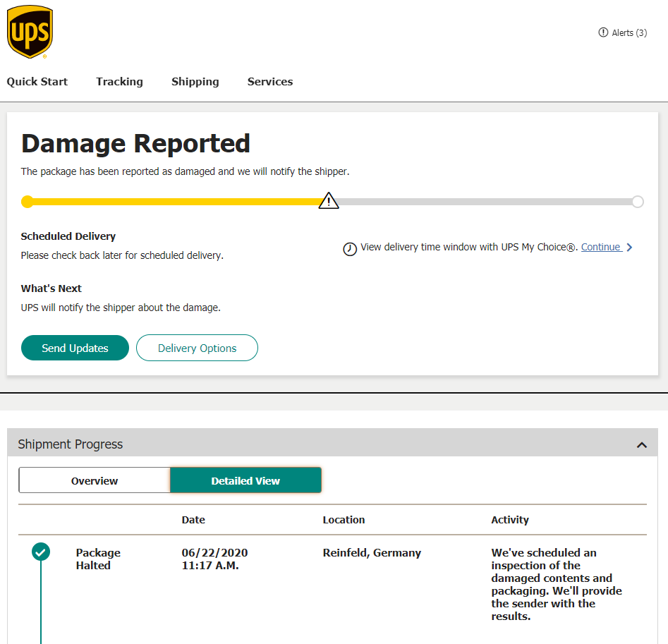Click the Scheduled Delivery label
This screenshot has height=644, width=668.
coord(68,236)
